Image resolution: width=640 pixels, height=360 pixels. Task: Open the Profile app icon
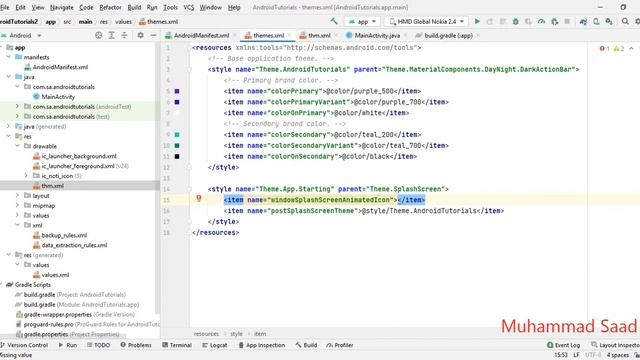[x=541, y=21]
